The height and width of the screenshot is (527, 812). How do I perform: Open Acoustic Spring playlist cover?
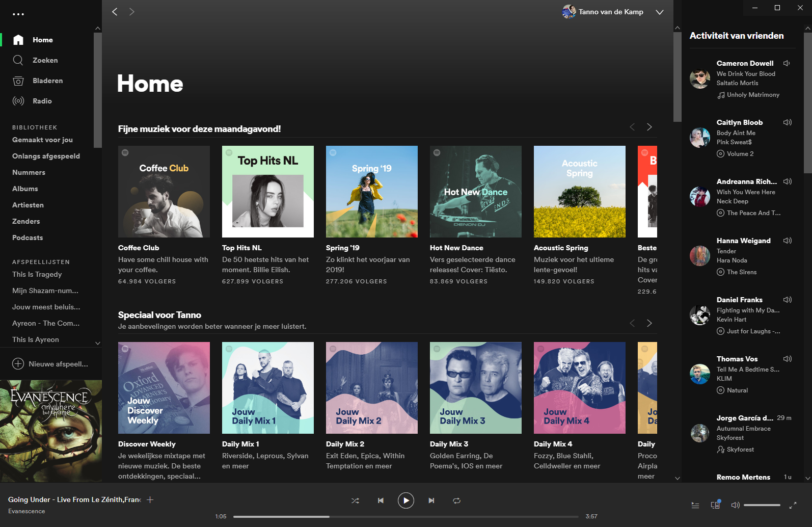pos(580,192)
